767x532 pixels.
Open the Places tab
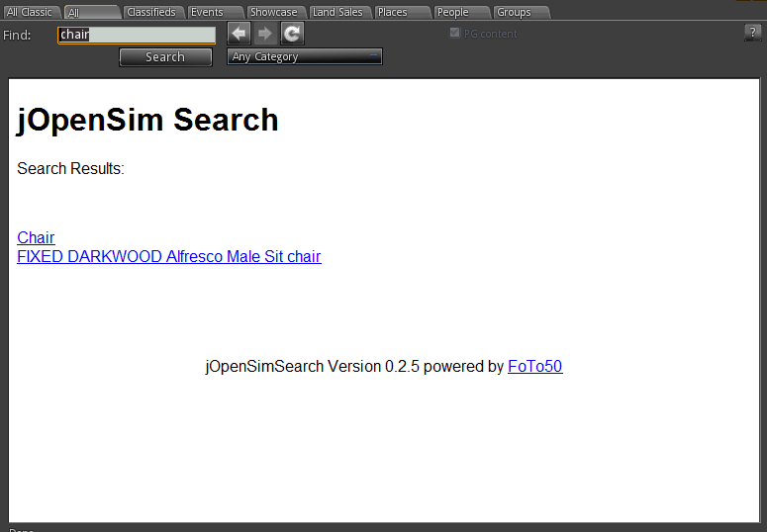(402, 12)
